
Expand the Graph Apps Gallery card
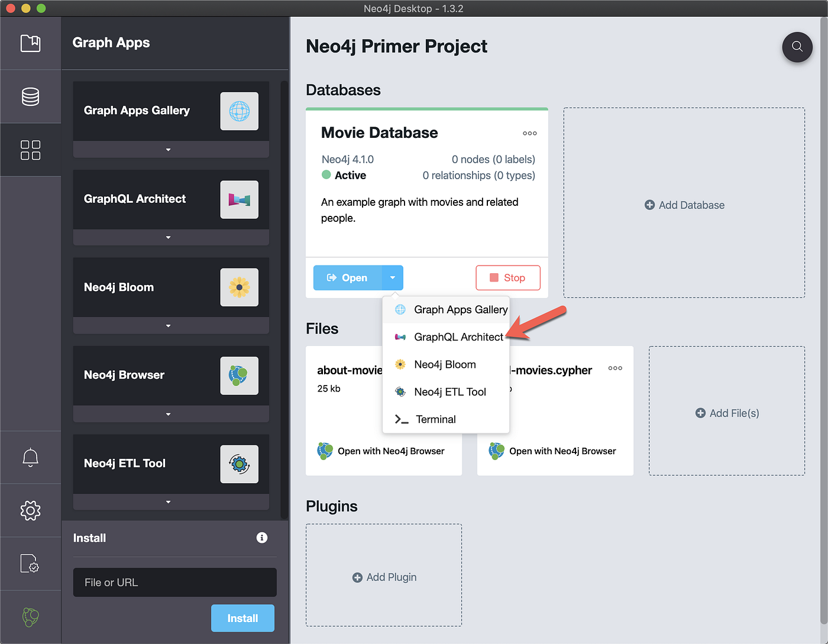click(x=171, y=150)
